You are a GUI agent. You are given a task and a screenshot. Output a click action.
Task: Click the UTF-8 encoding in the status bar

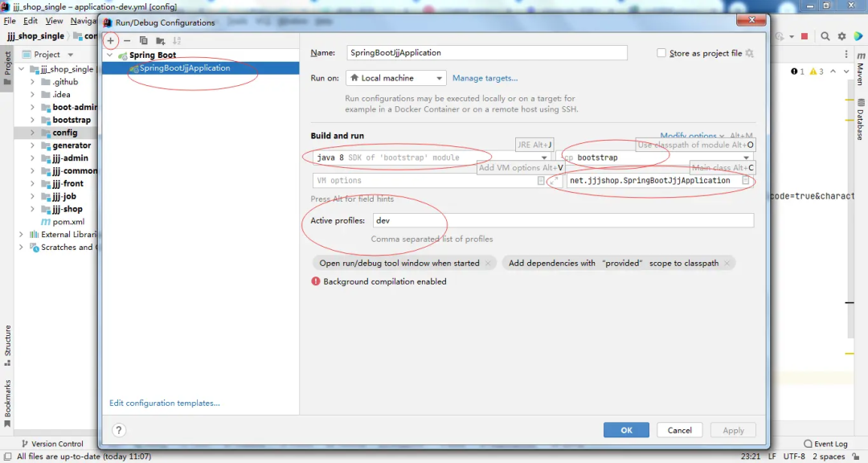coord(794,457)
